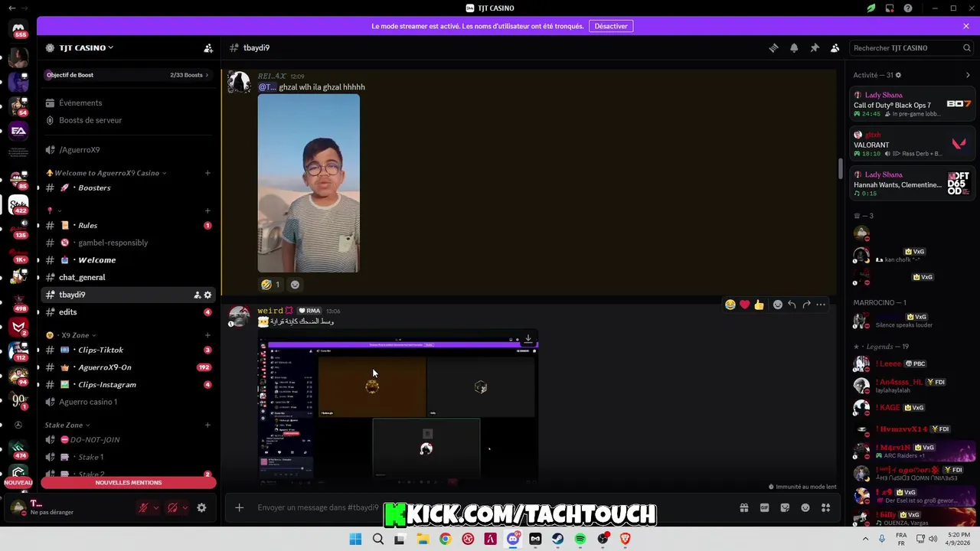The height and width of the screenshot is (551, 980).
Task: React with the thumbs-up quick reaction
Action: click(x=759, y=305)
